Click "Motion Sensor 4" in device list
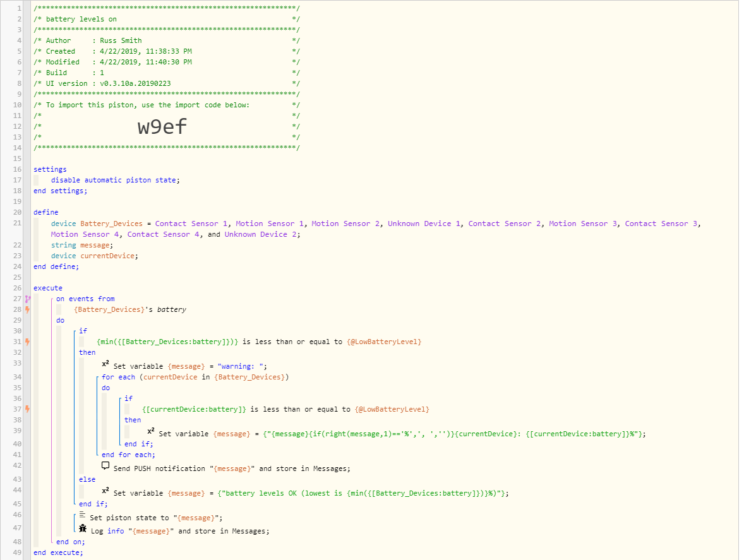744x560 pixels. [x=85, y=234]
